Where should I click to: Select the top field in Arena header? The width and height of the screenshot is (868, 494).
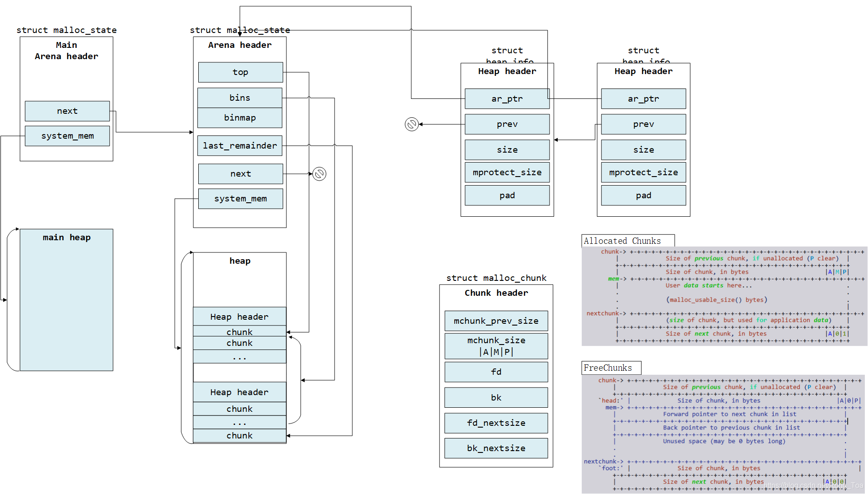point(240,72)
